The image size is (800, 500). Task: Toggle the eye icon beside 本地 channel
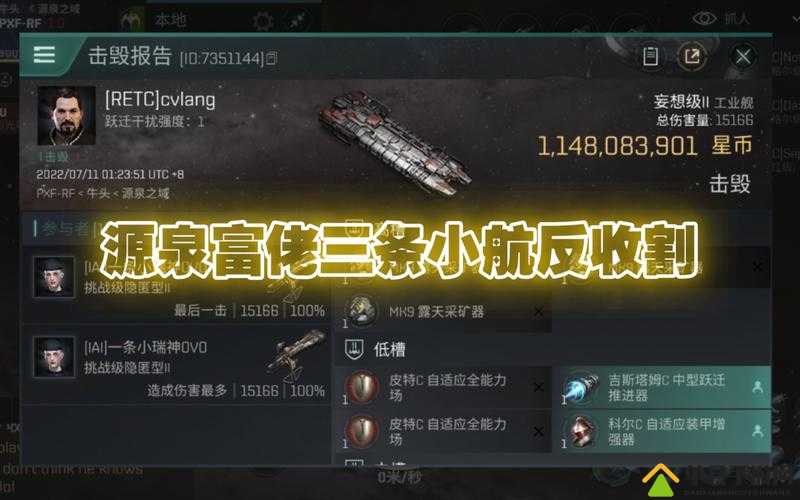(x=704, y=19)
